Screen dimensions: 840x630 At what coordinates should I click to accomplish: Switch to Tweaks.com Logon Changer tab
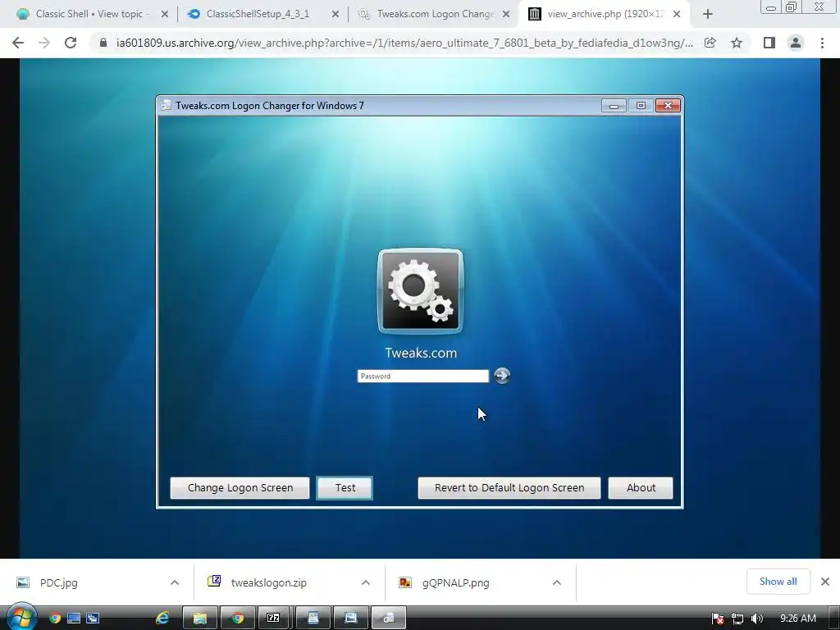coord(435,14)
